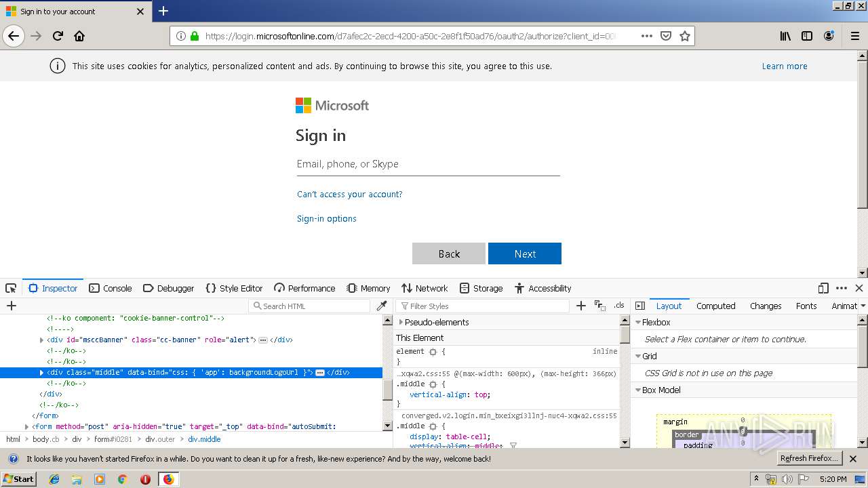This screenshot has width=868, height=488.
Task: Open the devtools customize three-dot menu
Action: pos(842,288)
